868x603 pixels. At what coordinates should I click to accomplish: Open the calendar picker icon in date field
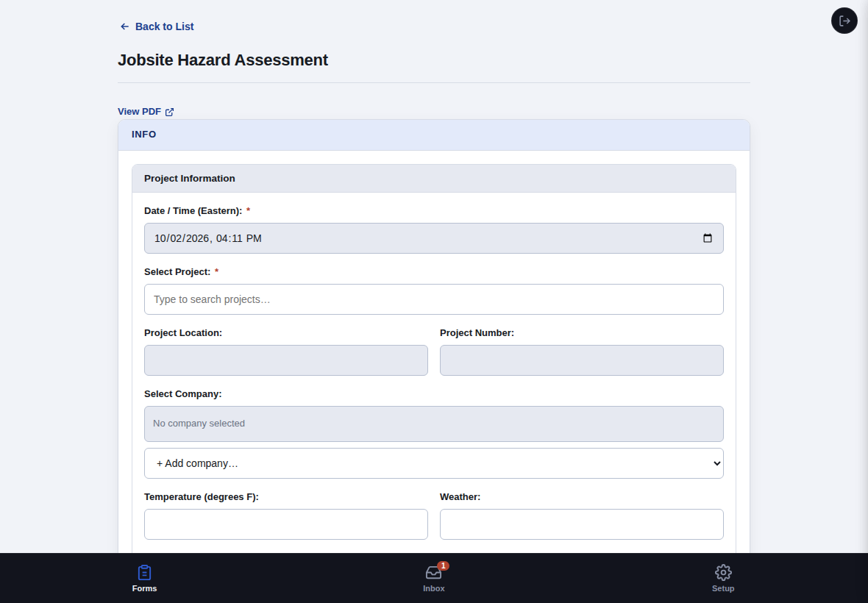click(x=708, y=238)
